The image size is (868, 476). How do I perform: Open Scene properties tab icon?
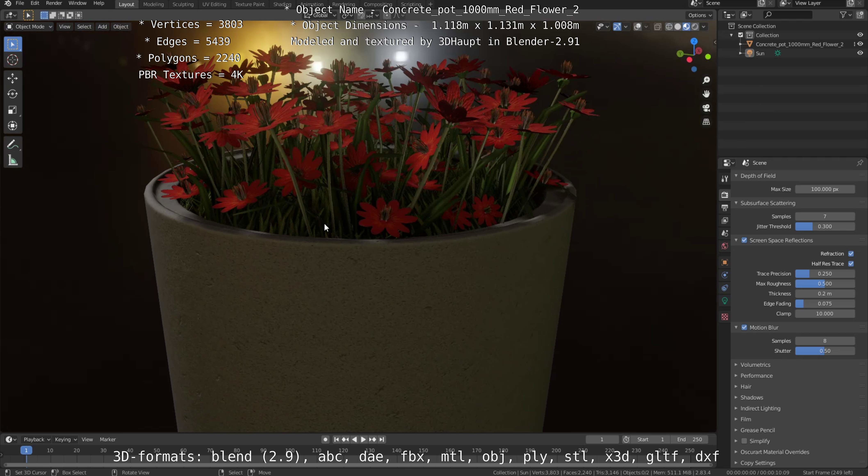[724, 233]
